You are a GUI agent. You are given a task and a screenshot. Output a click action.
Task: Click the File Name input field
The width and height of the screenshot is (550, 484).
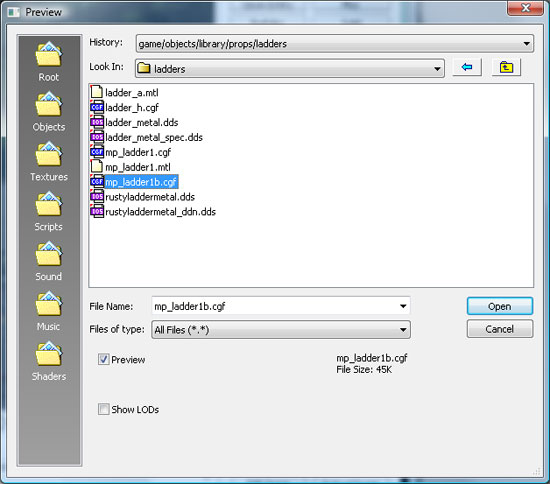click(281, 306)
